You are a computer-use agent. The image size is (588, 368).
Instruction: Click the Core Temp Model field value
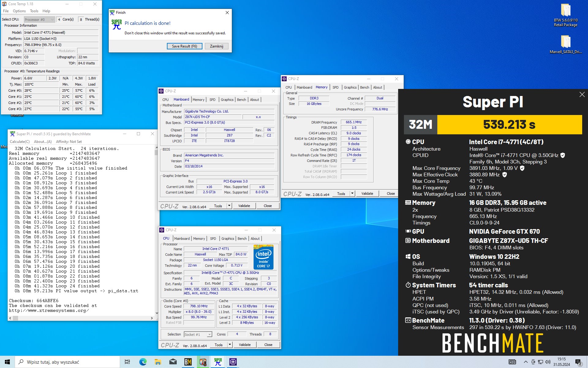61,33
